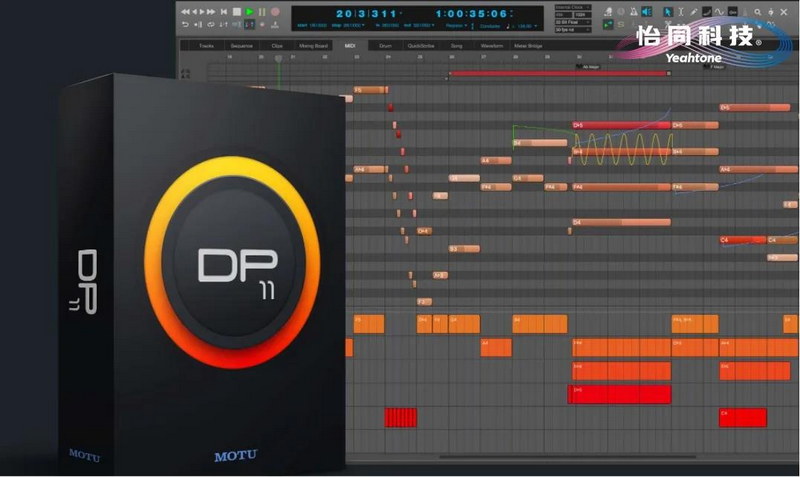Open the tempo value dropdown arrow

536,26
